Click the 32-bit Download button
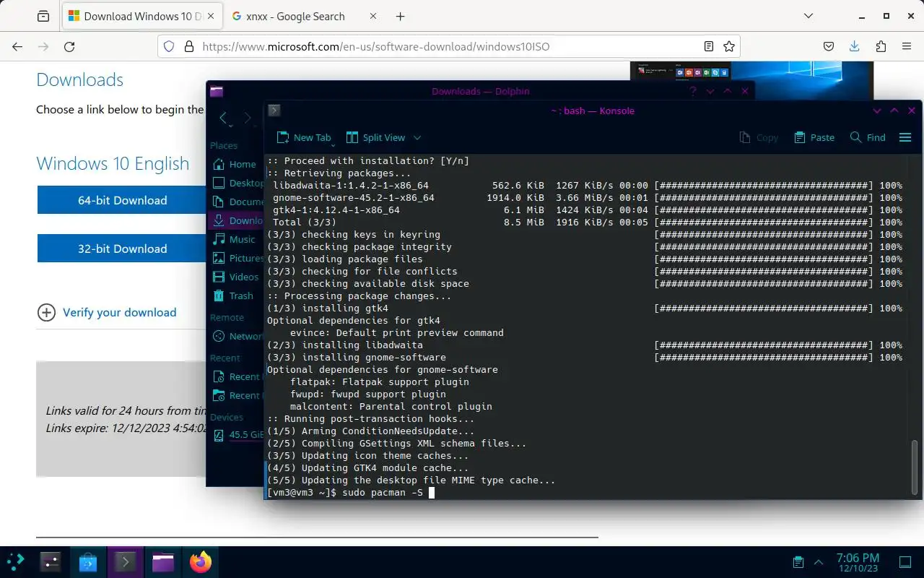Image resolution: width=924 pixels, height=578 pixels. click(122, 249)
